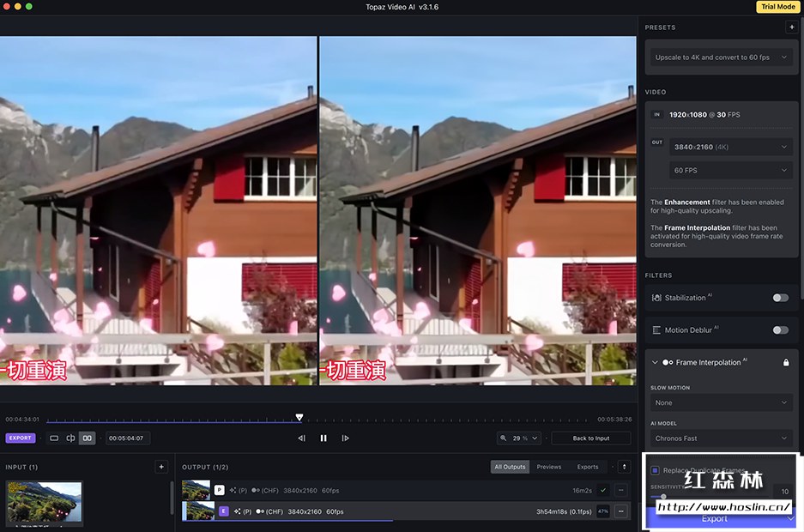
Task: Open the Exports tab
Action: click(x=588, y=467)
